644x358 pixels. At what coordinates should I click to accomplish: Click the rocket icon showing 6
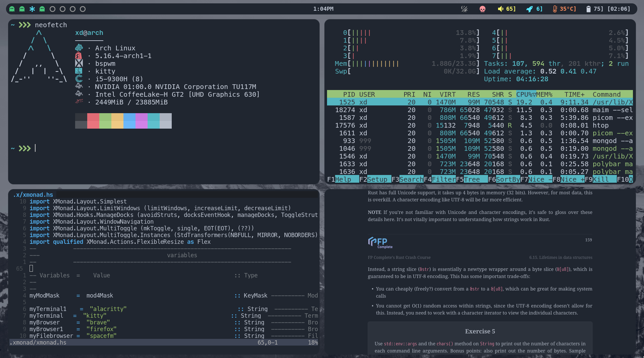[x=529, y=9]
